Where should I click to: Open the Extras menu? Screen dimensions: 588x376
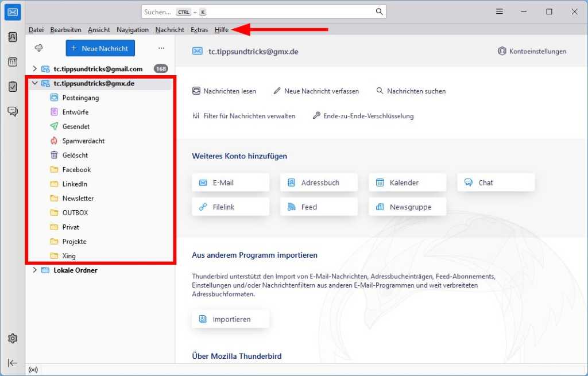point(199,30)
